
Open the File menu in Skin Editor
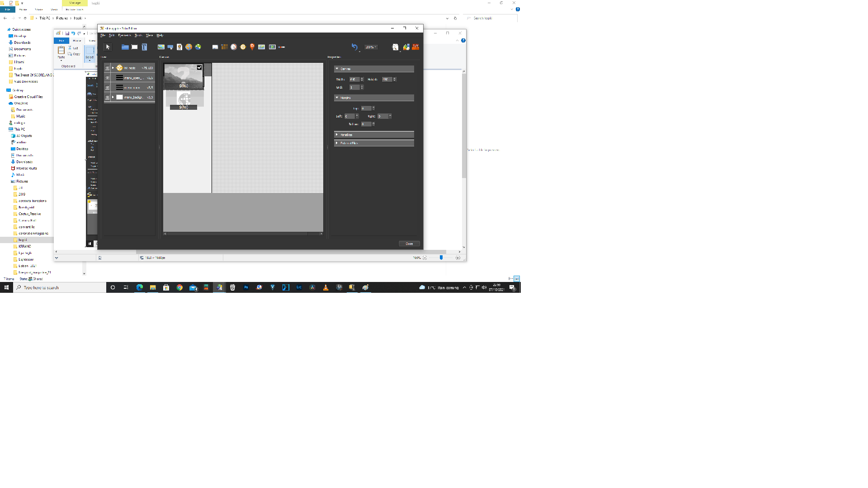pyautogui.click(x=103, y=35)
